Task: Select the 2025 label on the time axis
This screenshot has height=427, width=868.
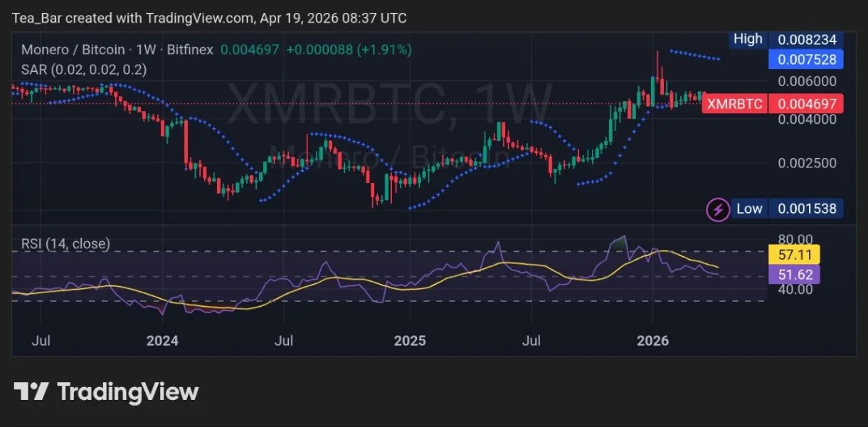Action: coord(411,341)
